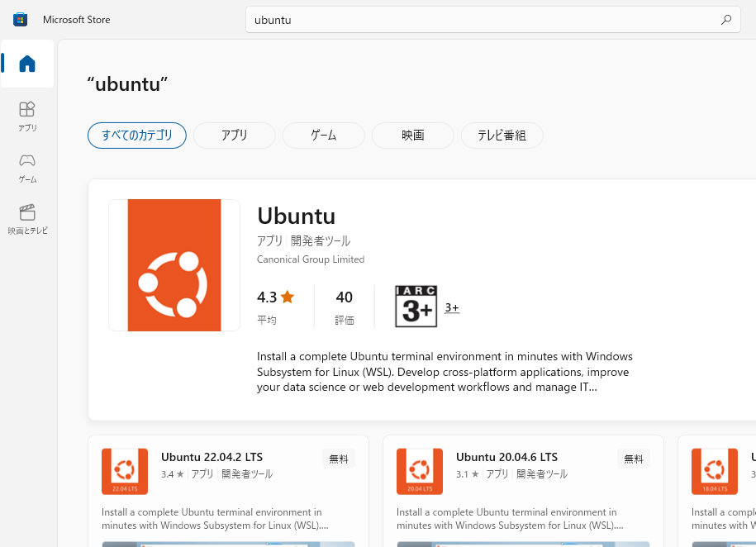Screen dimensions: 756x547
Task: Click the Ubuntu 22.04.2 LTS app icon
Action: point(125,471)
